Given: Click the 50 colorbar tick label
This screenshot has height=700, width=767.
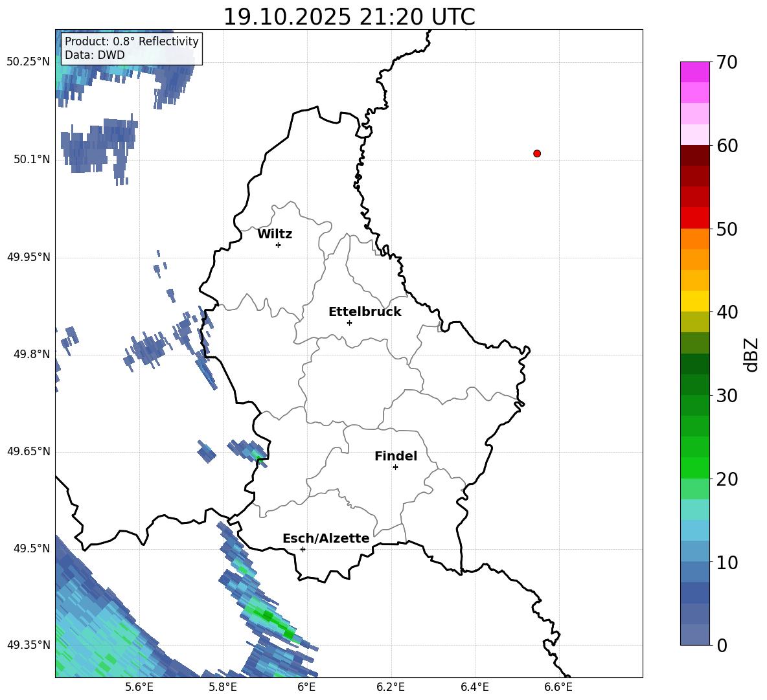Looking at the screenshot, I should coord(727,229).
